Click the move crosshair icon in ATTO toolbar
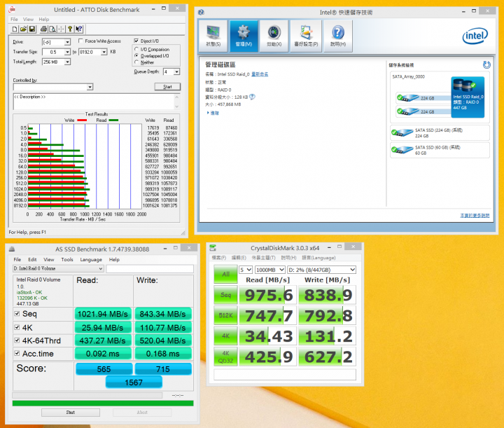 click(61, 29)
